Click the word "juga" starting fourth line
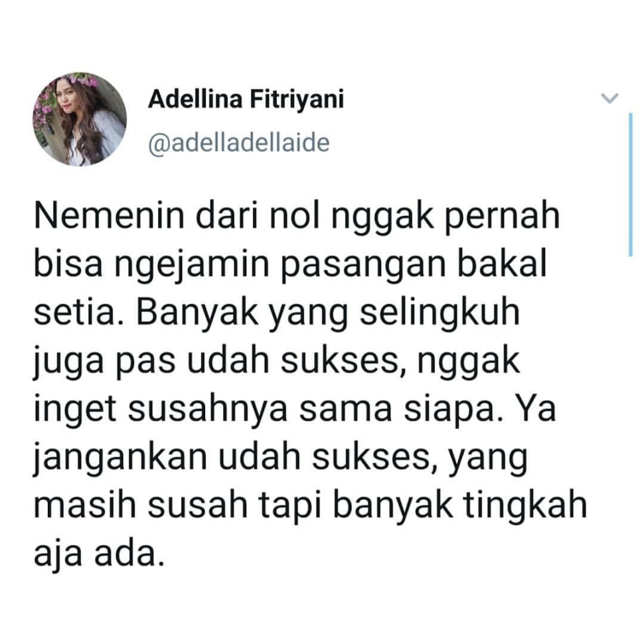This screenshot has width=644, height=644. tap(68, 361)
